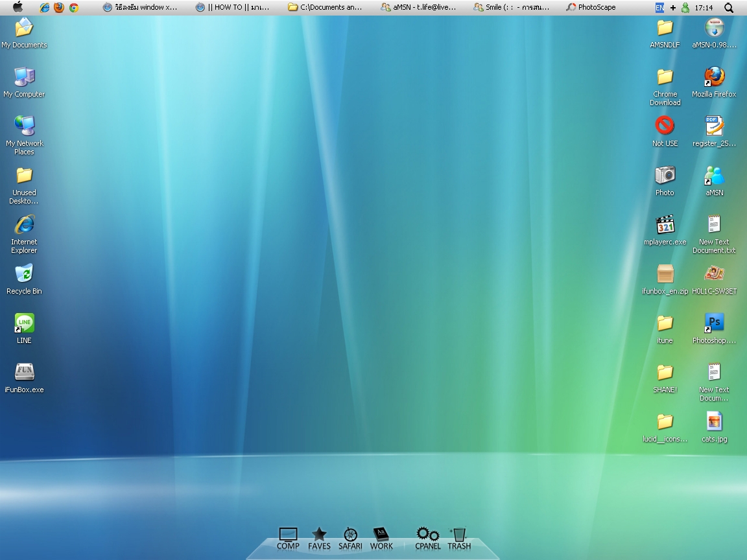Screen dimensions: 747x560
Task: Select the register_25 PDF file
Action: click(714, 132)
